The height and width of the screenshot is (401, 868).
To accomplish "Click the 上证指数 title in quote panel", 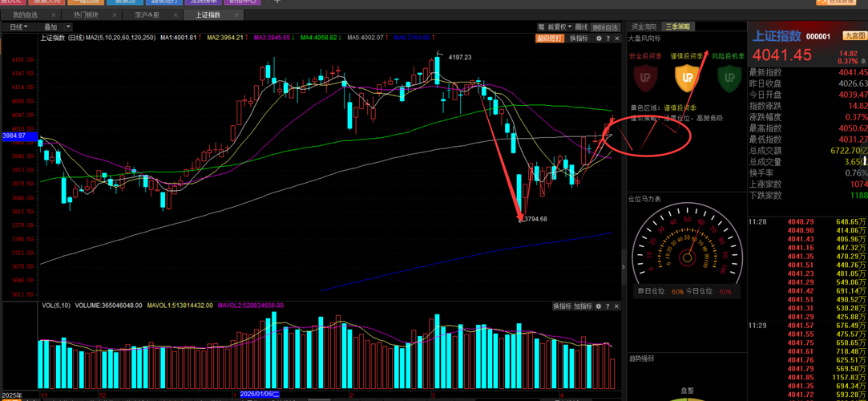I will click(776, 36).
